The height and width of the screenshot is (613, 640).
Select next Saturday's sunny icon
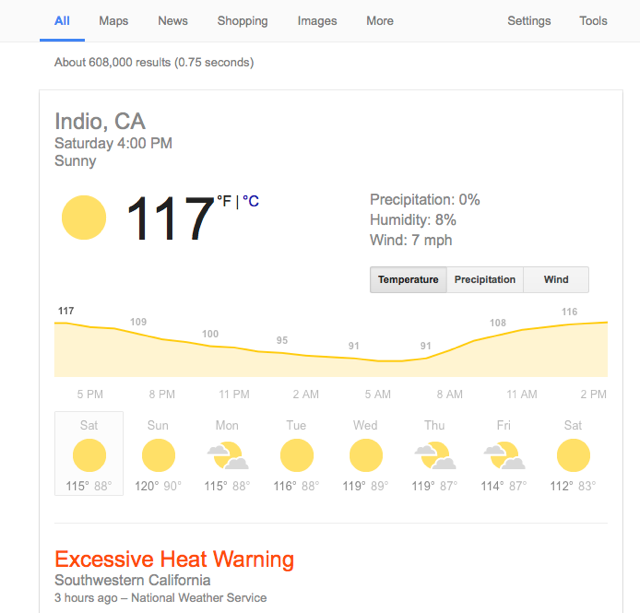tap(573, 456)
